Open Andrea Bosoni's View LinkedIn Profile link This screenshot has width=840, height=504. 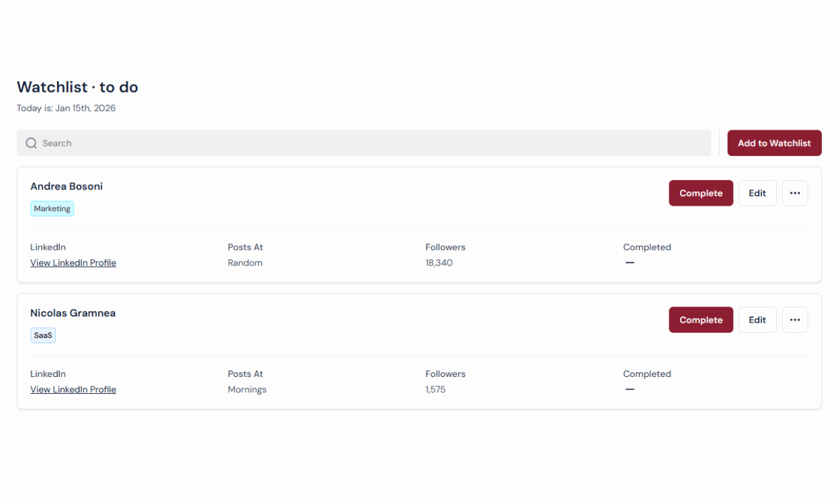click(73, 263)
